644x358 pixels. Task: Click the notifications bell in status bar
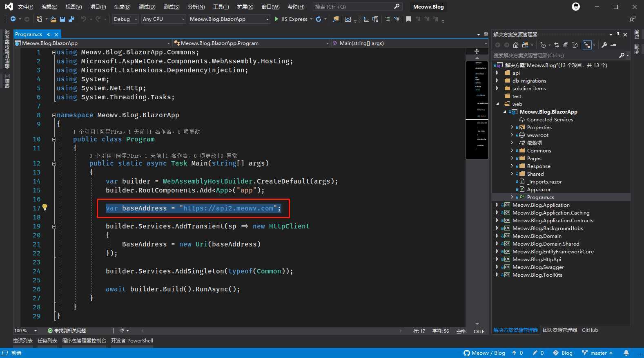[x=626, y=353]
